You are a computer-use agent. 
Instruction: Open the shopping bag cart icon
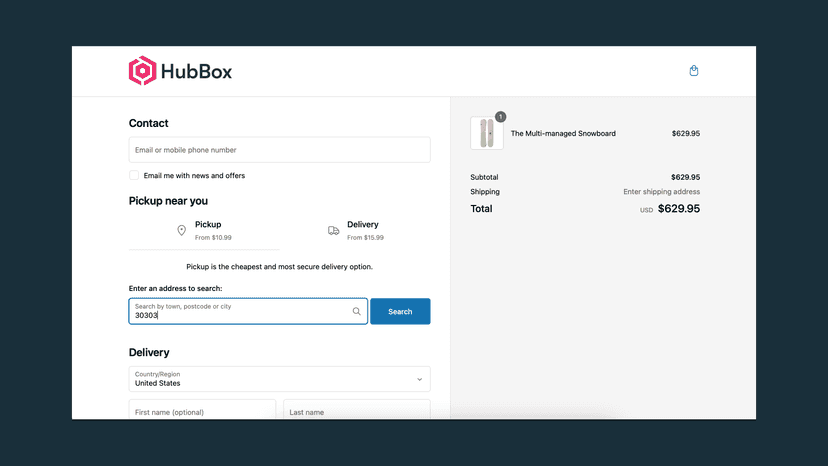point(694,71)
